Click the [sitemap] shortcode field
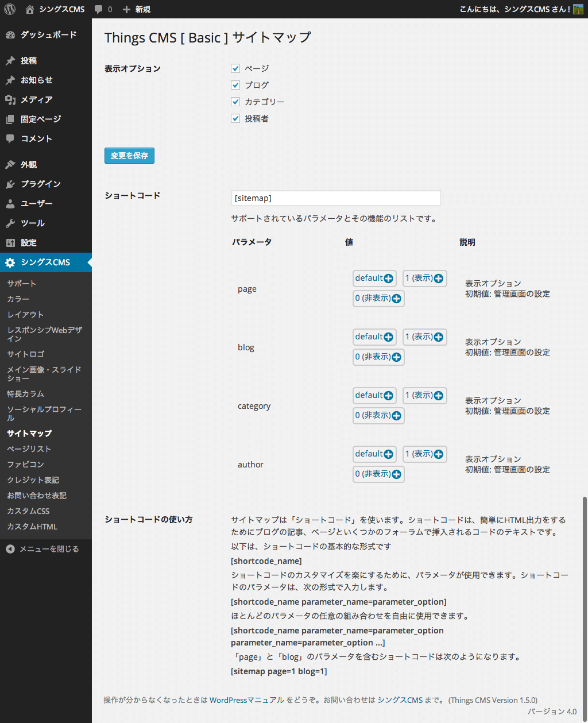 [x=336, y=198]
